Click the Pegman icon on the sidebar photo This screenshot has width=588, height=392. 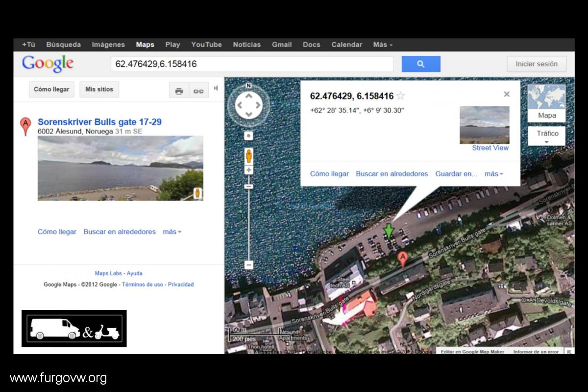click(198, 193)
